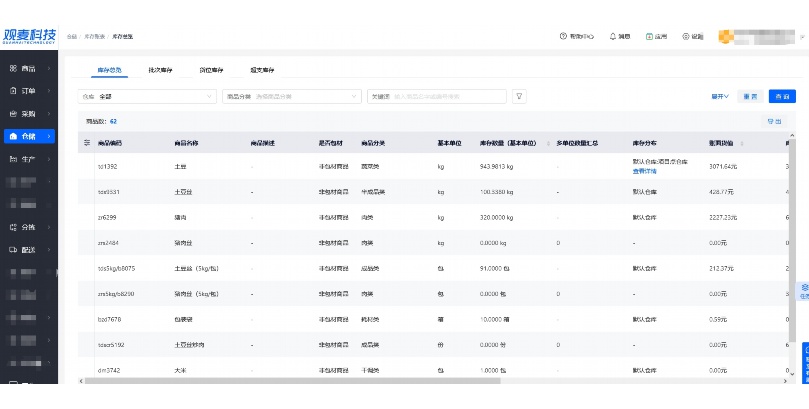The image size is (809, 409).
Task: Select product code zr6299
Action: [107, 217]
